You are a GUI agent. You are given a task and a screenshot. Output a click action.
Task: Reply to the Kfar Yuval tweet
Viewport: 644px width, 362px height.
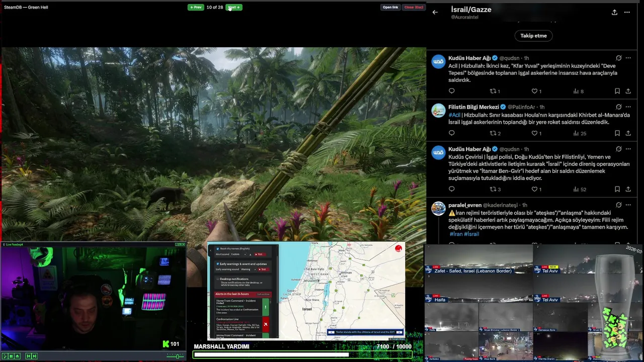click(x=451, y=91)
